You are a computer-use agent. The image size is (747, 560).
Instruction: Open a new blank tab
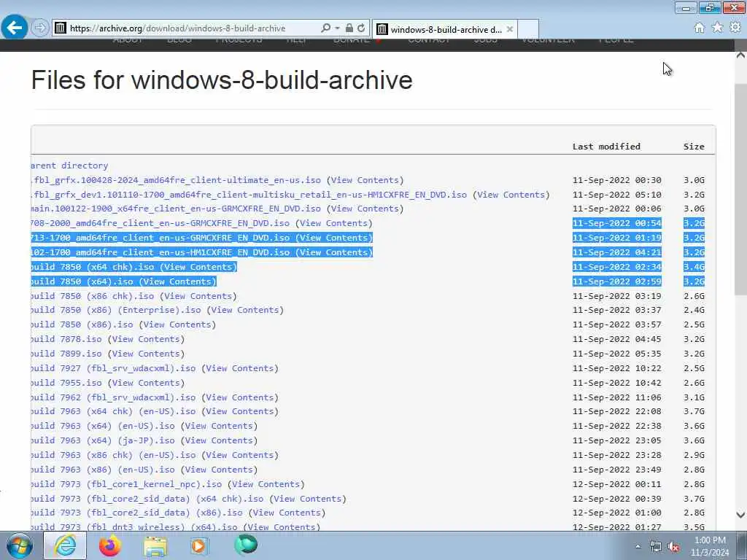click(x=528, y=29)
